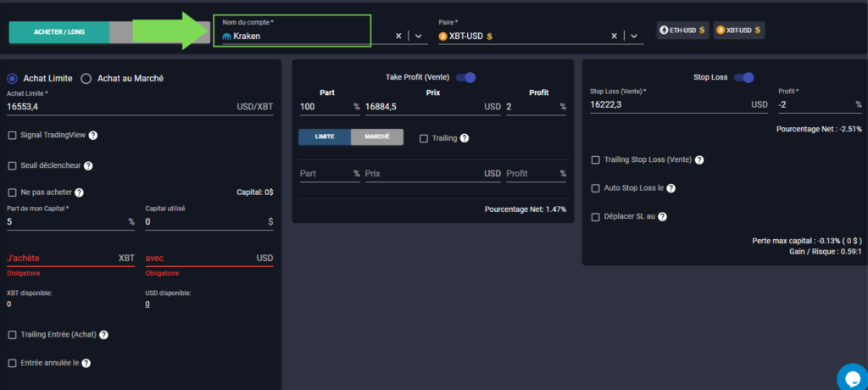Screen dimensions: 868x390
Task: Toggle the Take Profit (Vente) switch
Action: coord(465,77)
